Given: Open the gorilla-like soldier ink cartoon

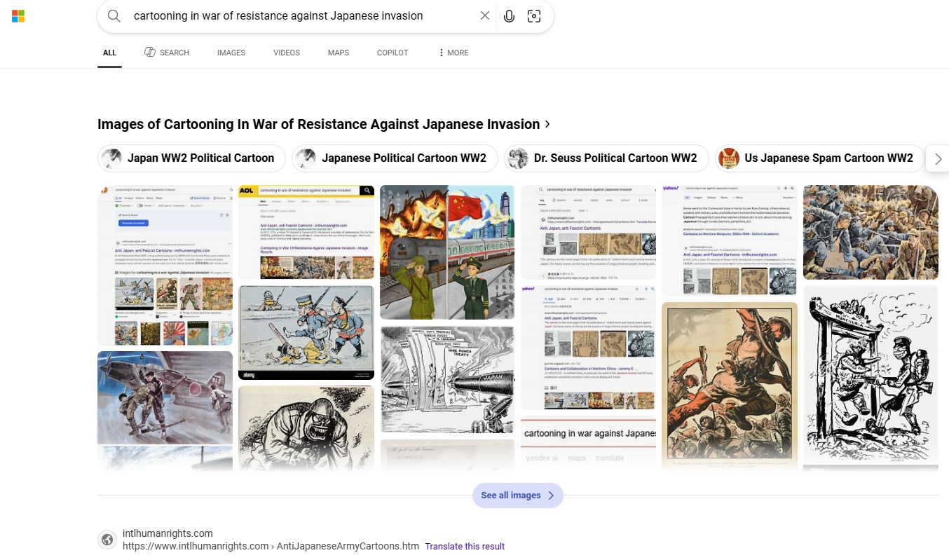Looking at the screenshot, I should tap(306, 428).
